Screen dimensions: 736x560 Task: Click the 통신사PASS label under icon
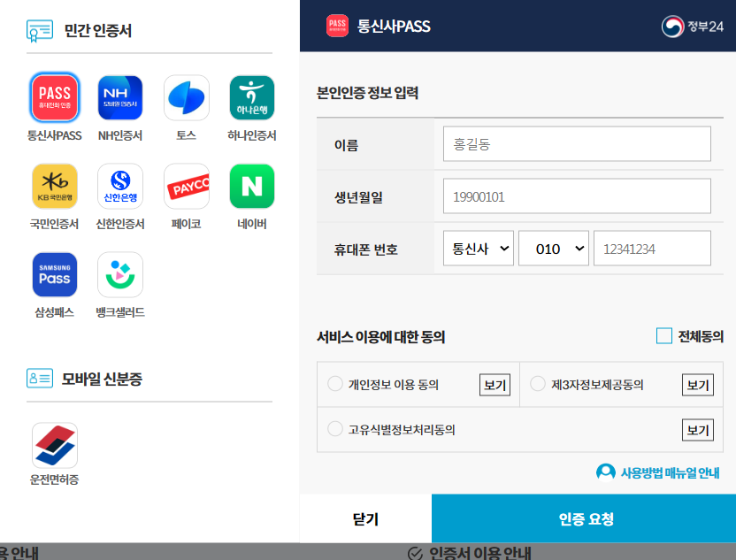coord(55,135)
